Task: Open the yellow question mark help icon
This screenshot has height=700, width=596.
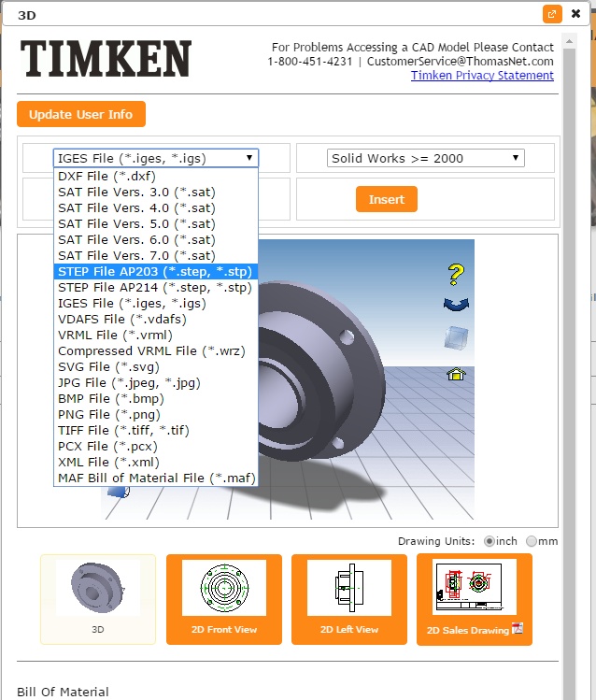Action: click(456, 275)
